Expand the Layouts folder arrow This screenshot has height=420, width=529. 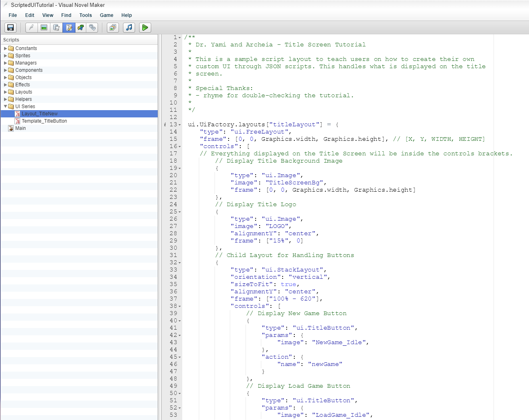pos(5,92)
